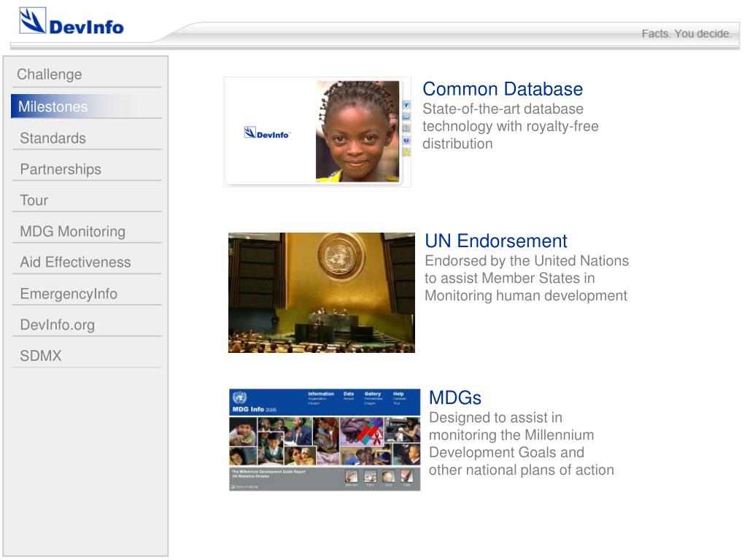The width and height of the screenshot is (747, 560).
Task: Open the UN General Assembly hall image
Action: 322,293
